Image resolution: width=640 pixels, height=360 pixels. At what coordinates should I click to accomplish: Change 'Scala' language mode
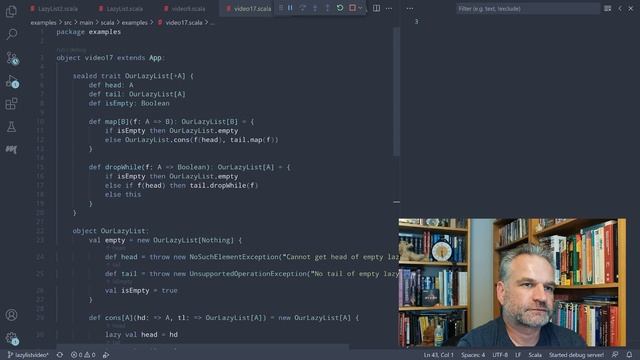535,355
